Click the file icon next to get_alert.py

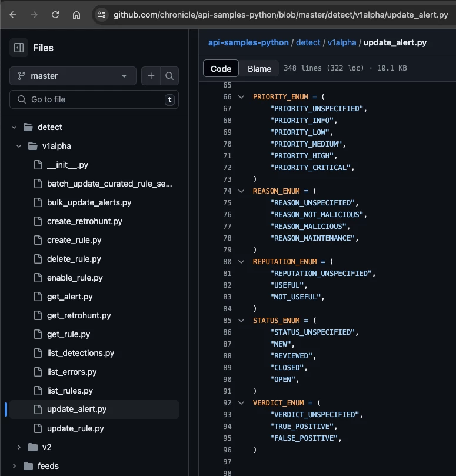click(x=38, y=297)
